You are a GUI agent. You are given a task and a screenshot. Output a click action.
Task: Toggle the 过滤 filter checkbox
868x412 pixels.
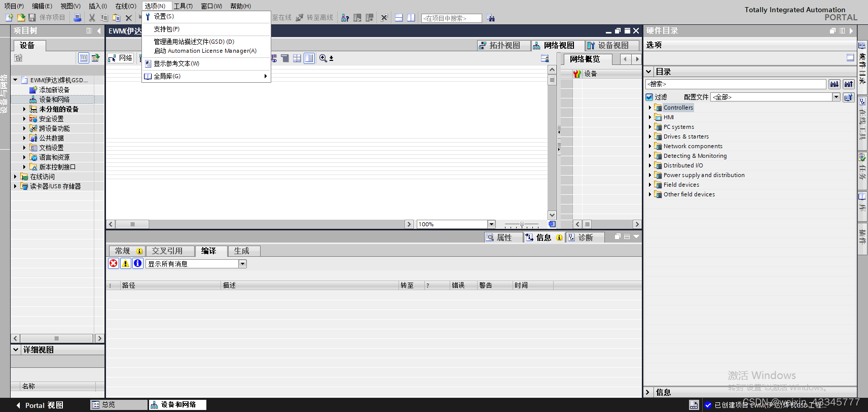pyautogui.click(x=649, y=97)
